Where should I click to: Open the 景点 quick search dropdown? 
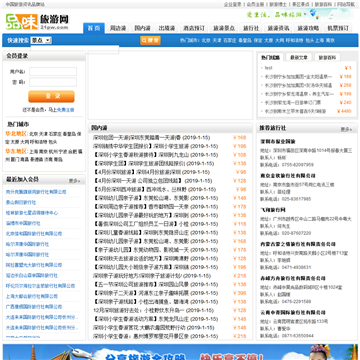[x=41, y=40]
